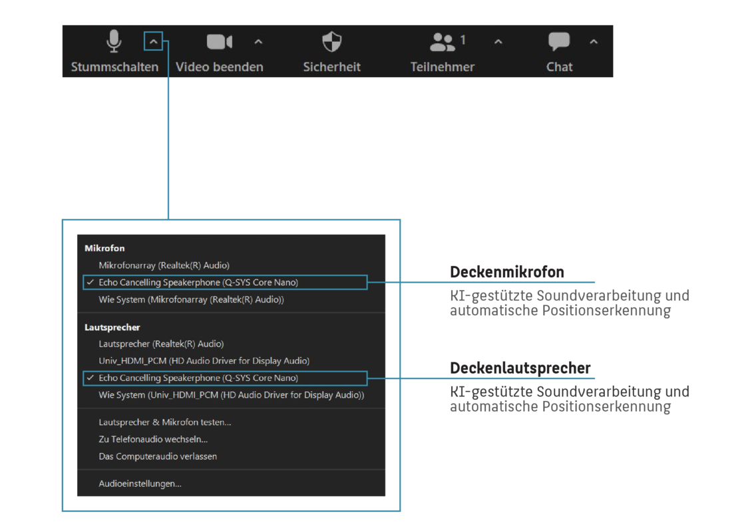
Task: Click Das Computeraudio verlassen
Action: coord(158,457)
